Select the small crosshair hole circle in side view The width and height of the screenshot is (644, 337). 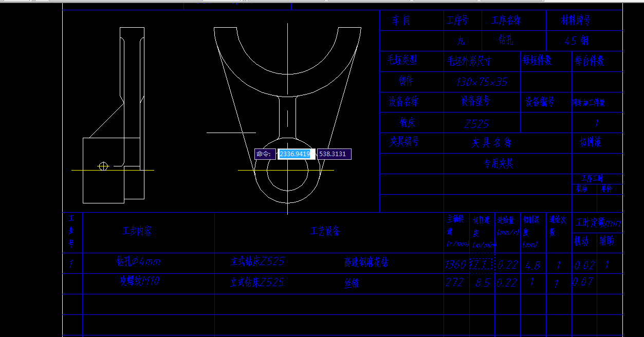point(104,166)
